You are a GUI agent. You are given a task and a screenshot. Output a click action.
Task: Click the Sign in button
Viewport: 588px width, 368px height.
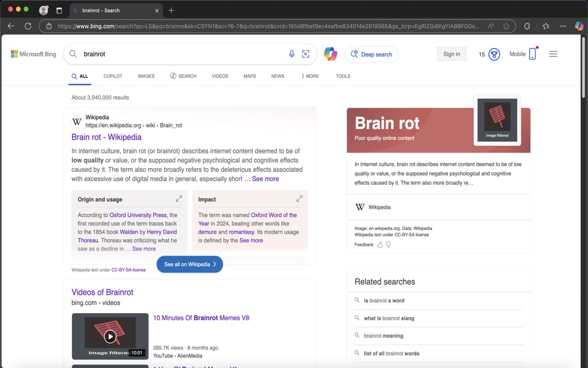452,54
